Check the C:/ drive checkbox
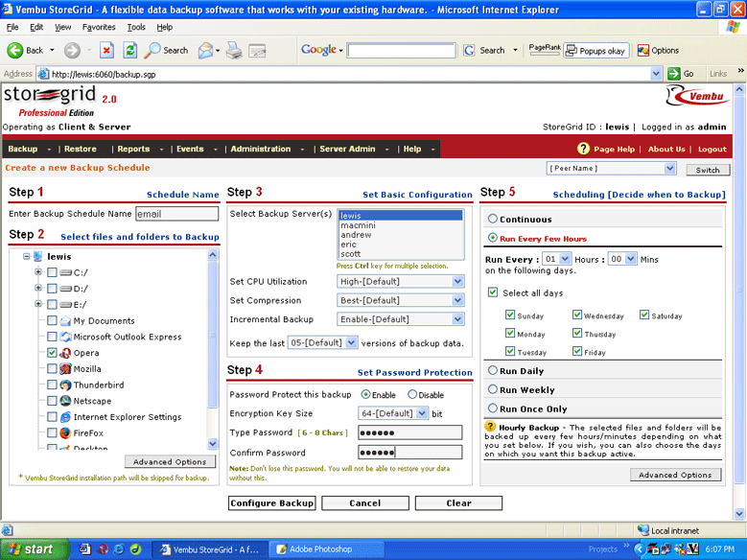Viewport: 747px width, 560px height. (52, 272)
